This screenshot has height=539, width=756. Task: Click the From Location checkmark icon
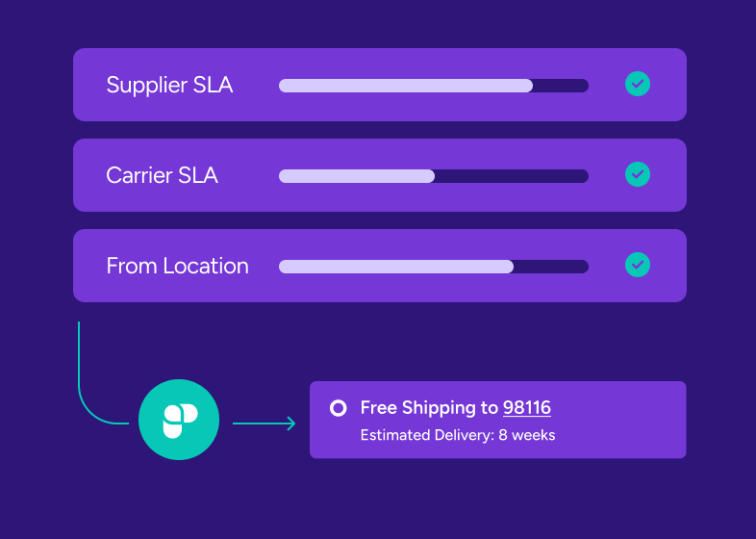[637, 265]
